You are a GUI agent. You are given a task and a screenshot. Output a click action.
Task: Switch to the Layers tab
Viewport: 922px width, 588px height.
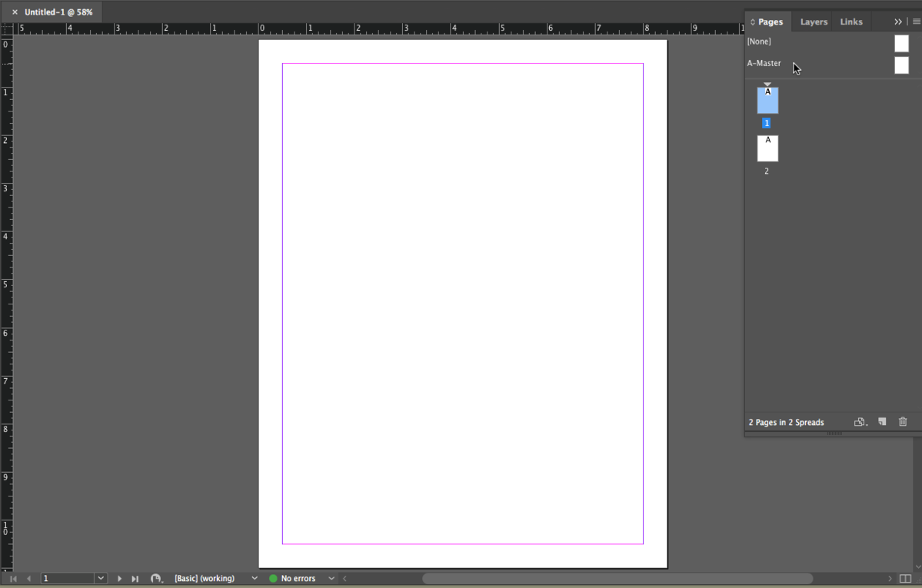pyautogui.click(x=814, y=22)
